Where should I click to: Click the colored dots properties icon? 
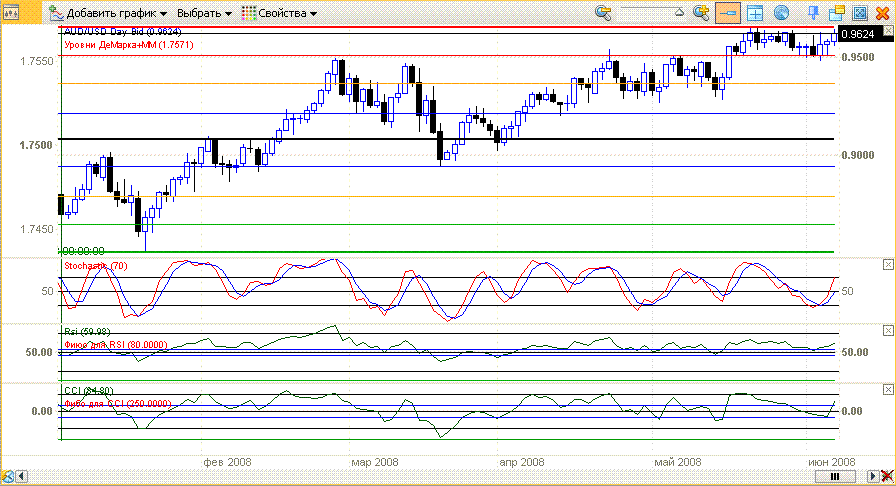click(249, 13)
